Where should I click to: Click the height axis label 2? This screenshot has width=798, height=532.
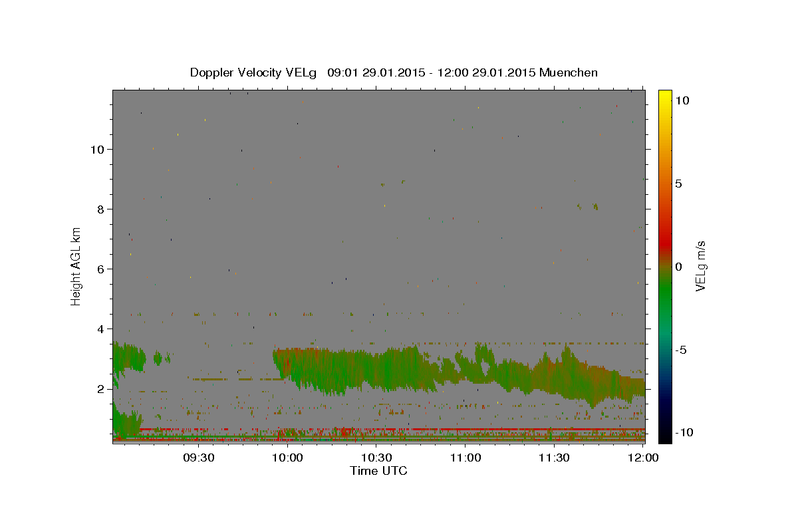tap(100, 388)
